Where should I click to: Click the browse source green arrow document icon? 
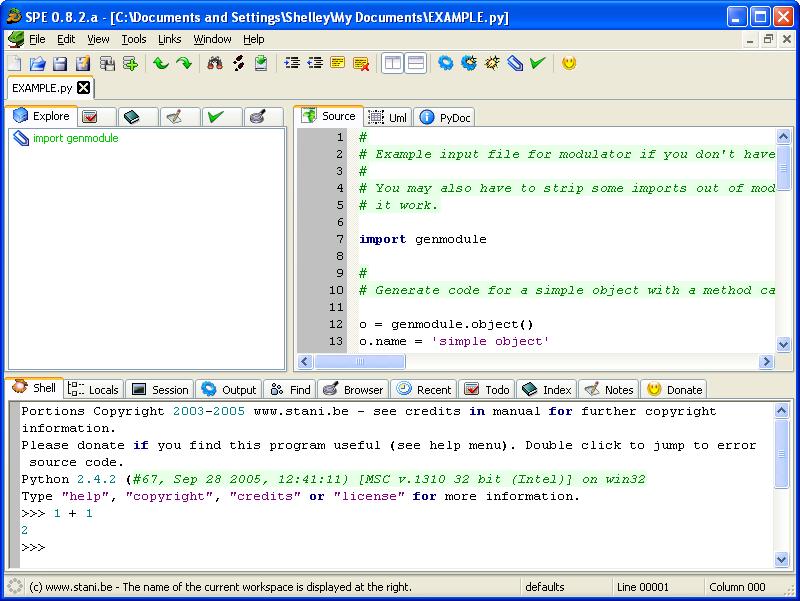coord(261,63)
